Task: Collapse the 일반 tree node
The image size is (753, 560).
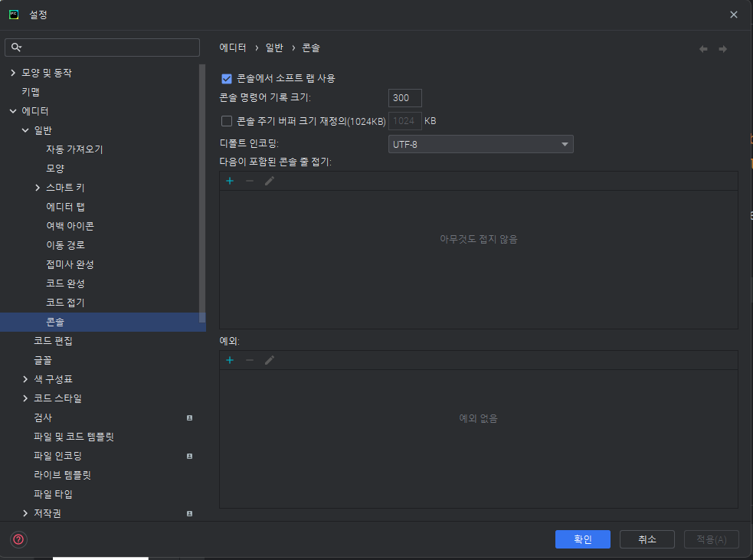Action: pos(25,130)
